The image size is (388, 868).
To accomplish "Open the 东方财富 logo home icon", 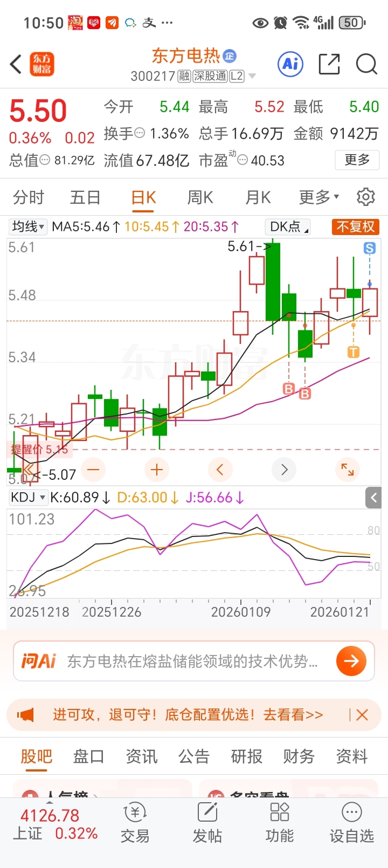I will tap(41, 64).
